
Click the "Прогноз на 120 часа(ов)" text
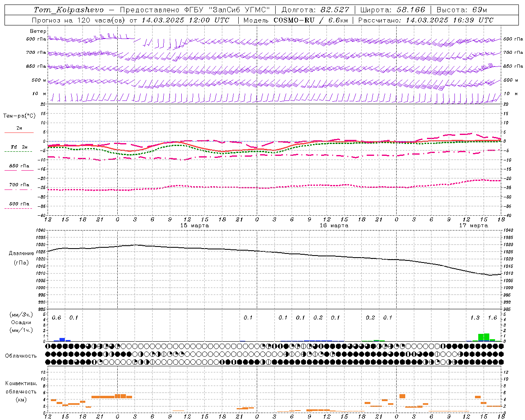(x=79, y=20)
